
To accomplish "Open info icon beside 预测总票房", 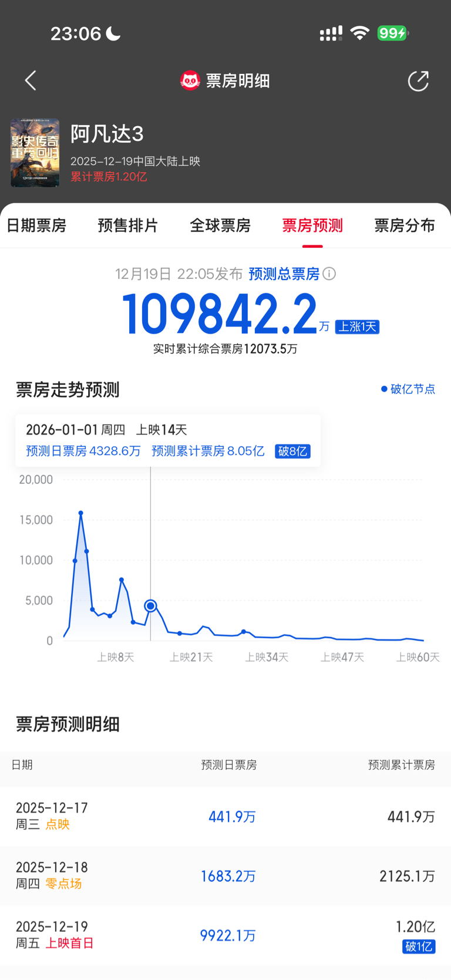I will [x=329, y=274].
